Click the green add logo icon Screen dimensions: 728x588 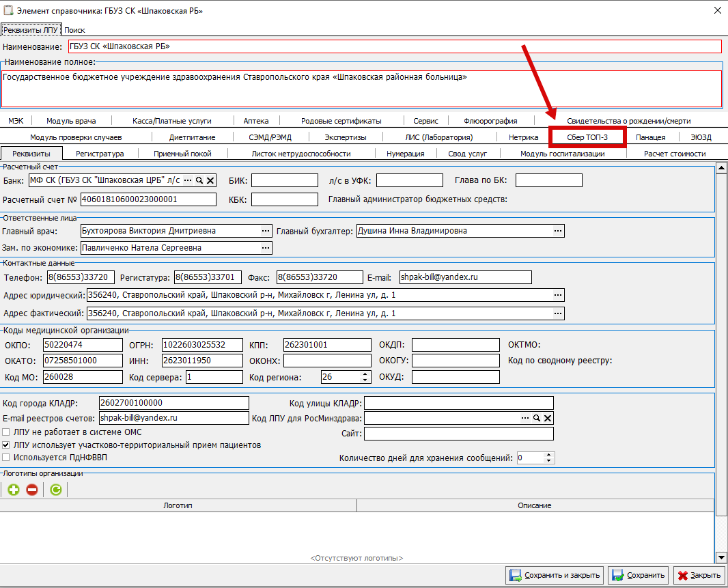tap(14, 489)
